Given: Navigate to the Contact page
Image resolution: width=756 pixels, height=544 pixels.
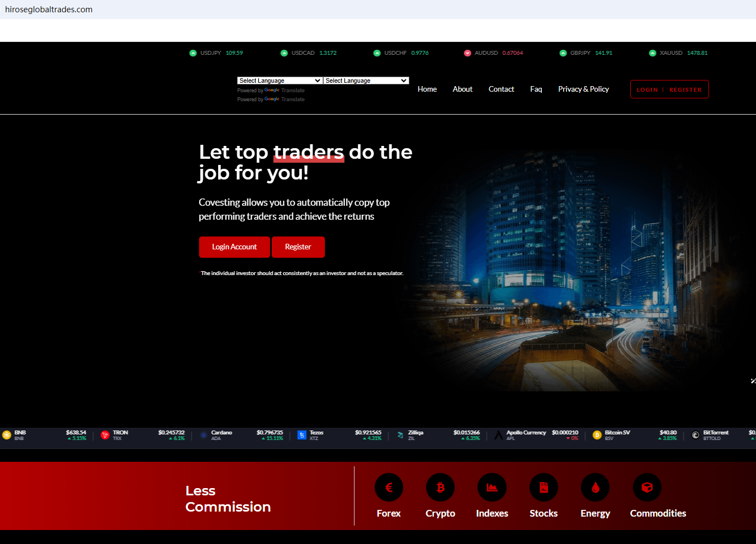Looking at the screenshot, I should 502,89.
